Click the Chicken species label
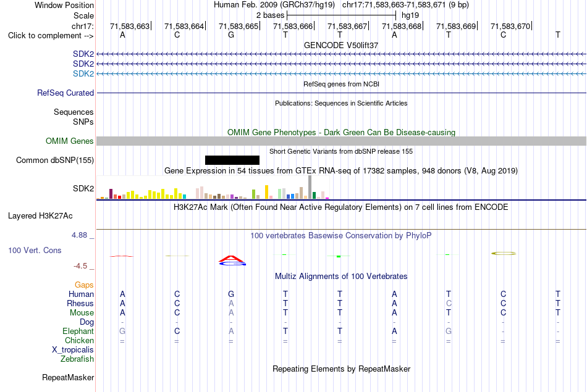This screenshot has height=392, width=587. 79,340
